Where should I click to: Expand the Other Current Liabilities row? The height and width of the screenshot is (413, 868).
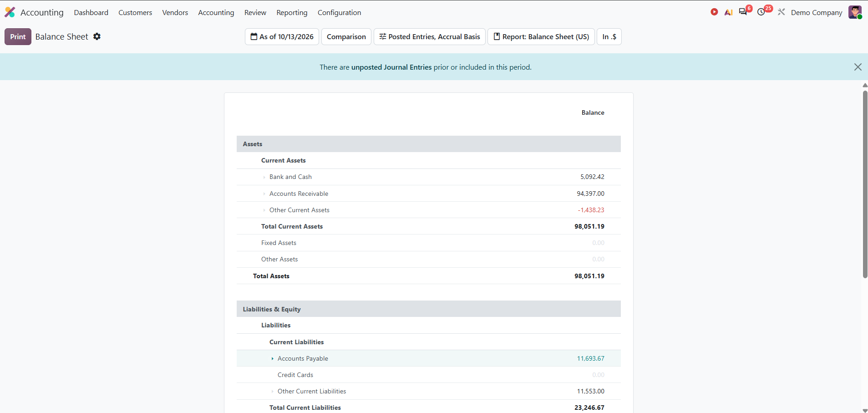[x=272, y=392]
